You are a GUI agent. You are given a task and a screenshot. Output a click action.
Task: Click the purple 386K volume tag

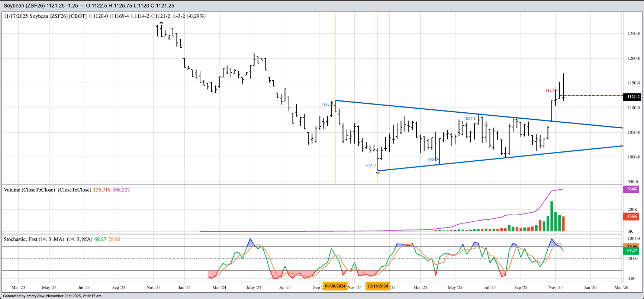point(632,189)
